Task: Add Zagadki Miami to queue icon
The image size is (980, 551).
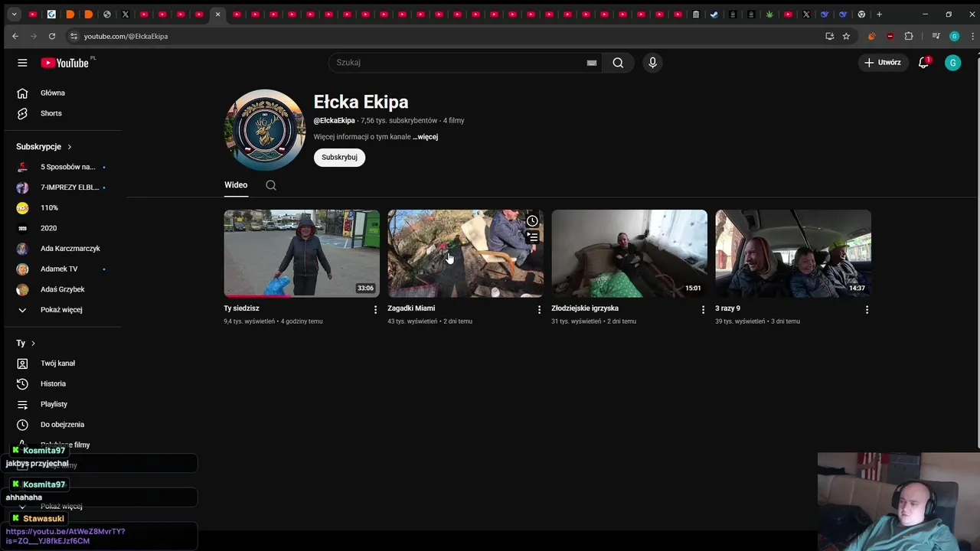Action: pyautogui.click(x=532, y=237)
